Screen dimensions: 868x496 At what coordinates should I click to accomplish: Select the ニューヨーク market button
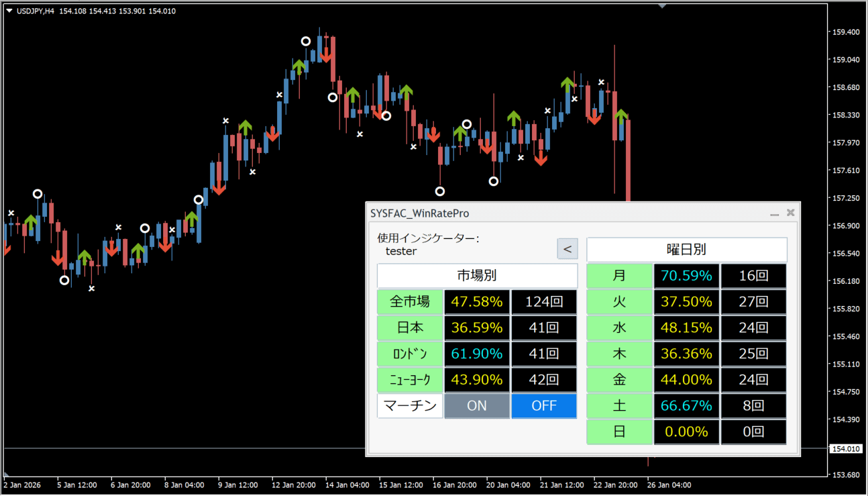point(410,379)
